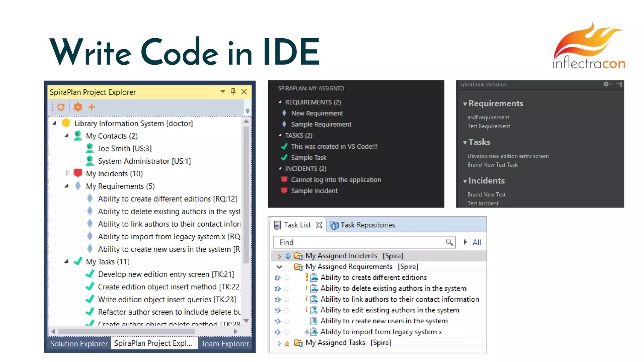
Task: Click the refresh icon in SpiraPlan Project Explorer
Action: click(x=61, y=107)
